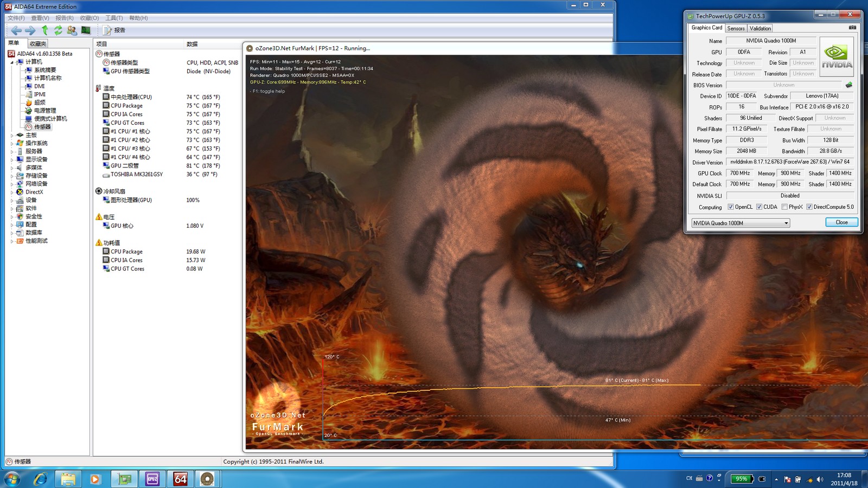Open Windows Media Player taskbar icon

[x=95, y=479]
